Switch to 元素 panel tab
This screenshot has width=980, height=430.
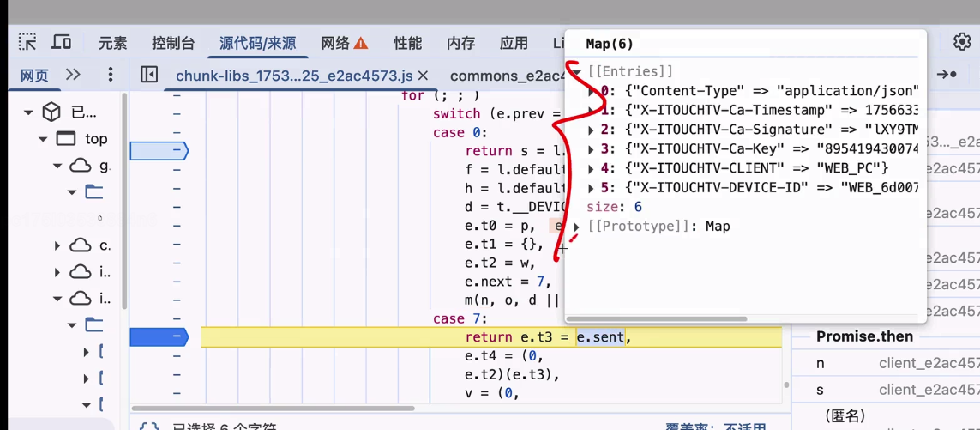coord(112,43)
